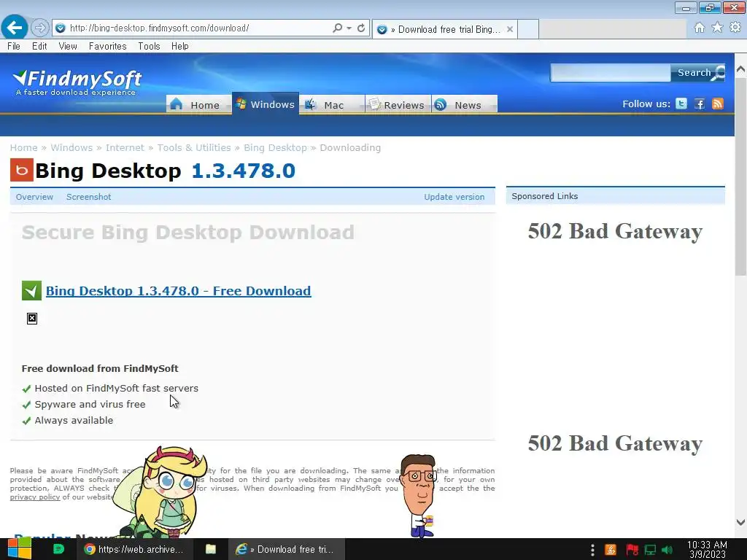Viewport: 747px width, 560px height.
Task: Click the Internet breadcrumb link
Action: [125, 147]
